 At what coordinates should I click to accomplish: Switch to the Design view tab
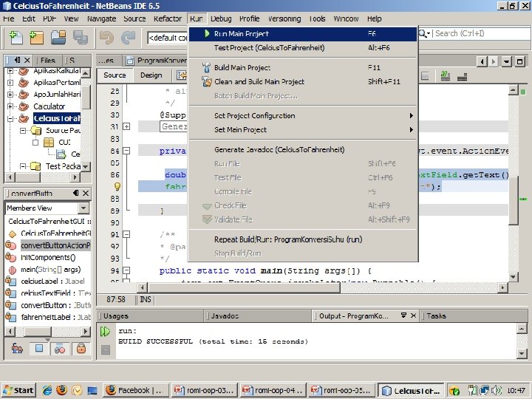click(x=151, y=75)
